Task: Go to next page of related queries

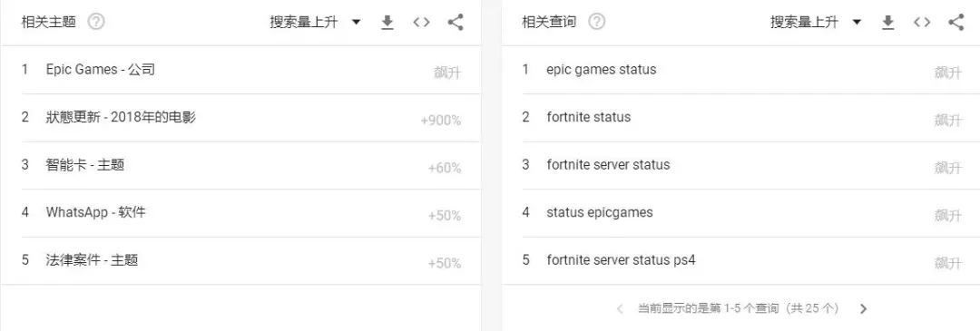Action: click(x=864, y=308)
